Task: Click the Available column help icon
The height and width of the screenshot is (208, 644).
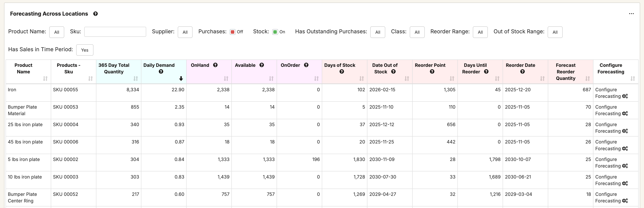Action: (x=261, y=65)
